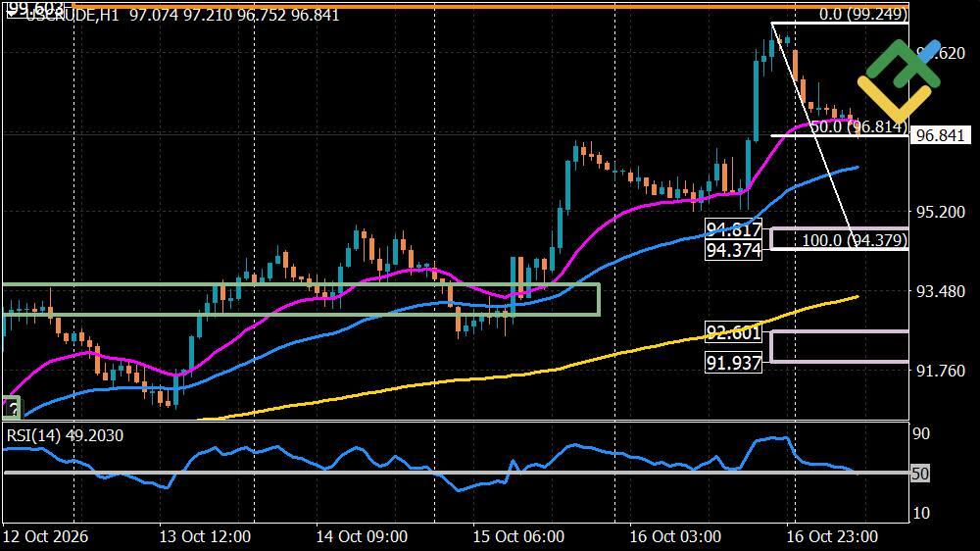Click the 94.617 zone price label

[x=733, y=229]
